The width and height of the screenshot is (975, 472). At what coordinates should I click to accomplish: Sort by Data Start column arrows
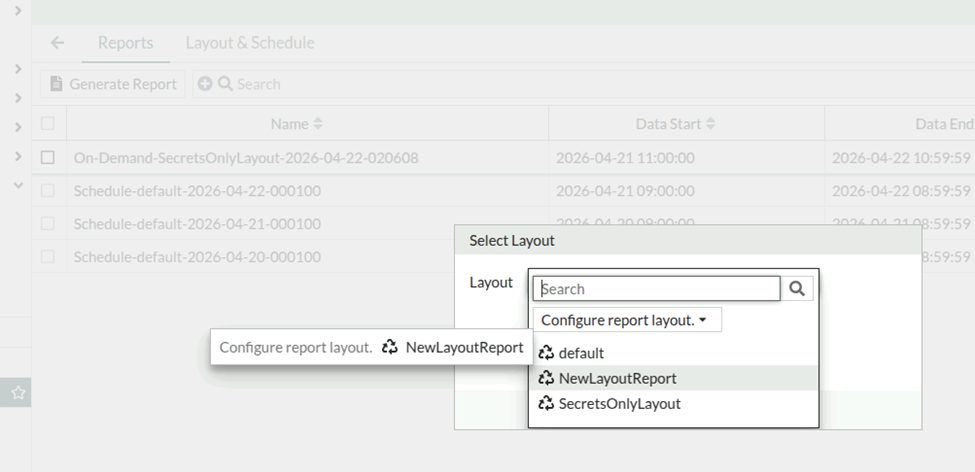[x=710, y=124]
